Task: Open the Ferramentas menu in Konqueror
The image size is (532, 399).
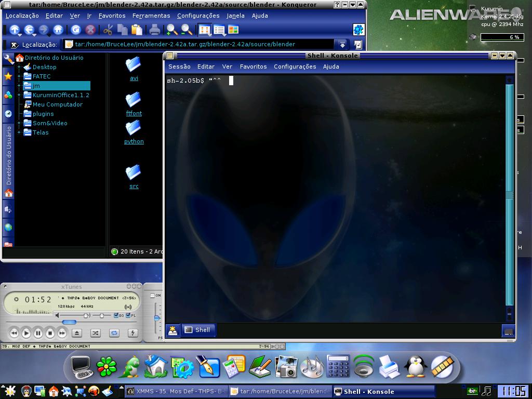Action: pos(151,16)
